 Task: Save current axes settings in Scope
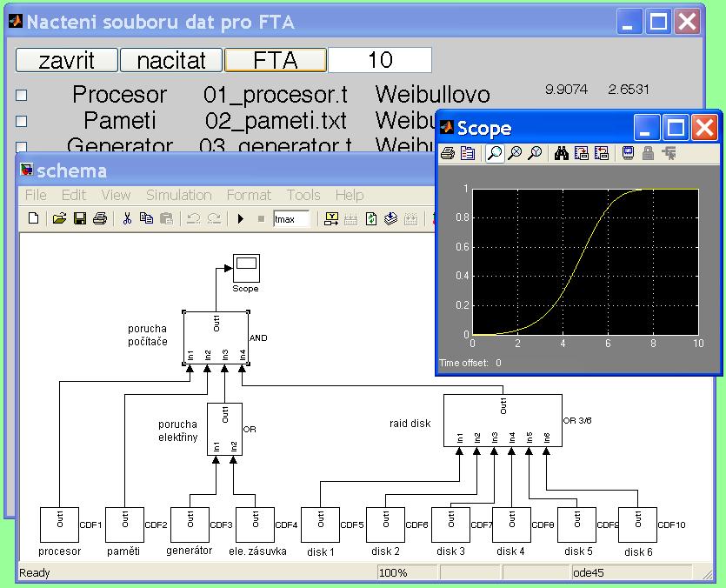coord(581,153)
